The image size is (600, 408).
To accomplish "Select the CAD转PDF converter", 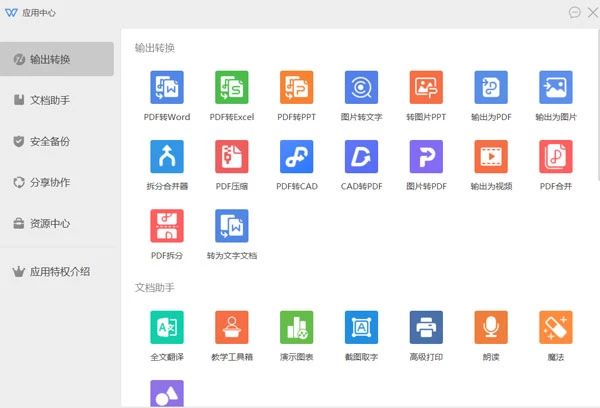I will (361, 157).
